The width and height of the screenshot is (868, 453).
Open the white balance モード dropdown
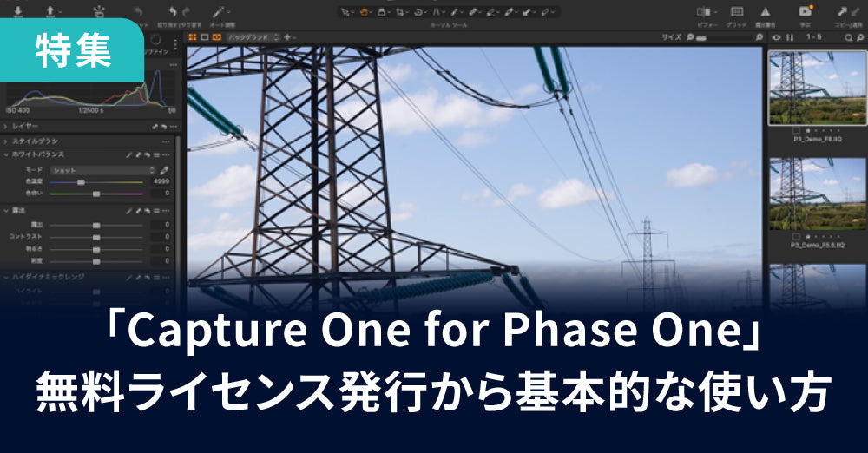tap(102, 171)
